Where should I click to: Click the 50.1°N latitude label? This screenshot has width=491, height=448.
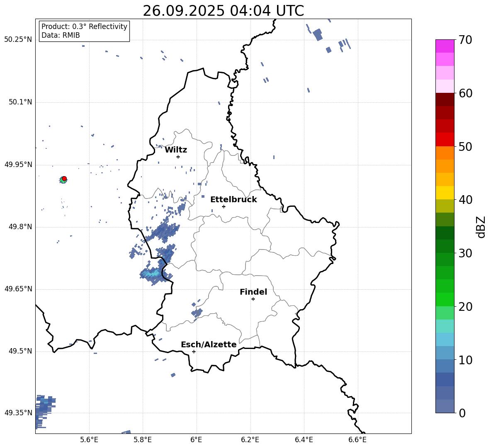[x=20, y=102]
